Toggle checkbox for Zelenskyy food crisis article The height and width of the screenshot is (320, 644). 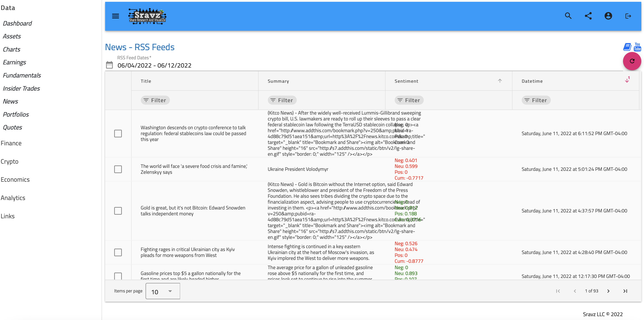pos(118,169)
